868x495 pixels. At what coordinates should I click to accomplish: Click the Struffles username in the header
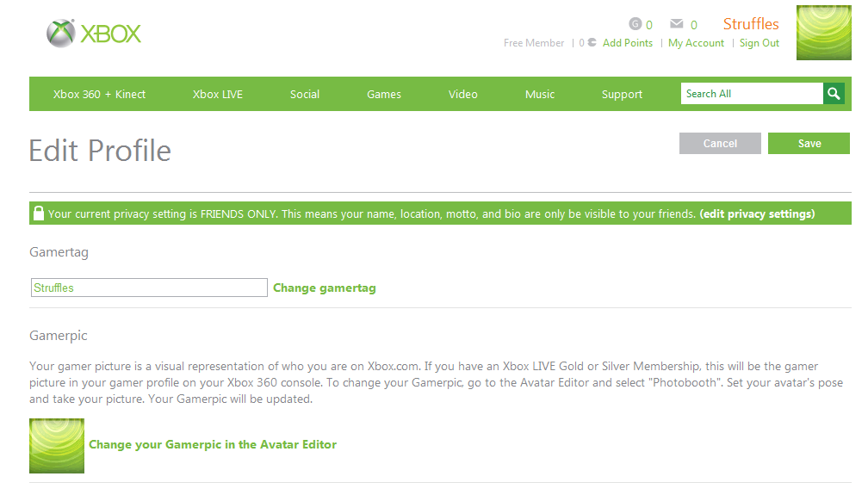[751, 24]
